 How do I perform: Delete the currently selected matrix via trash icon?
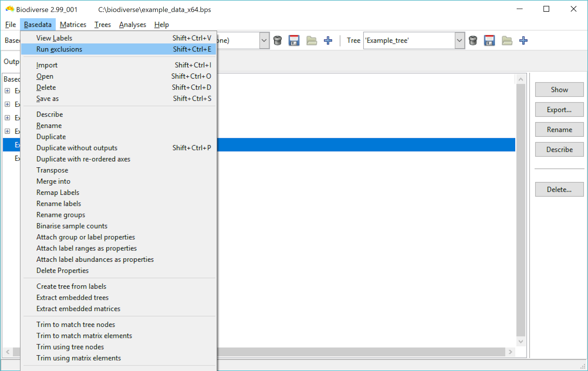point(277,40)
